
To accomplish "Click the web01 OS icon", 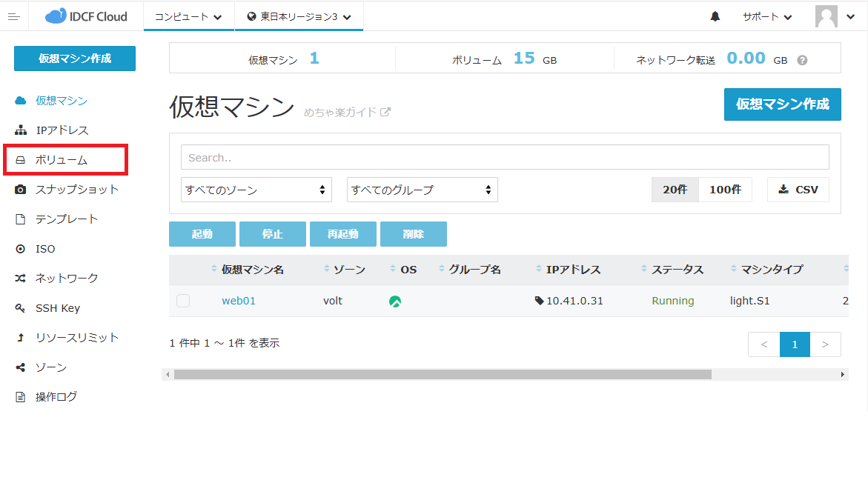I will [x=395, y=301].
